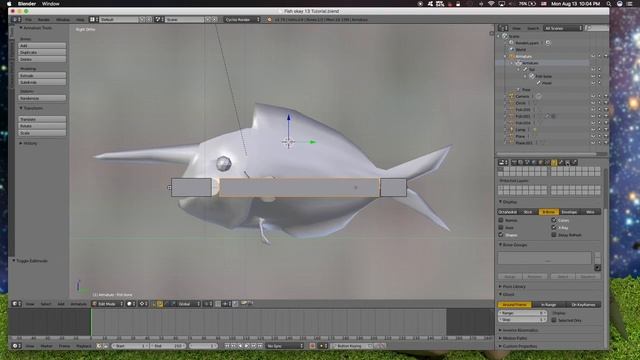Open the info header editor type icon
The height and width of the screenshot is (360, 640).
point(16,19)
